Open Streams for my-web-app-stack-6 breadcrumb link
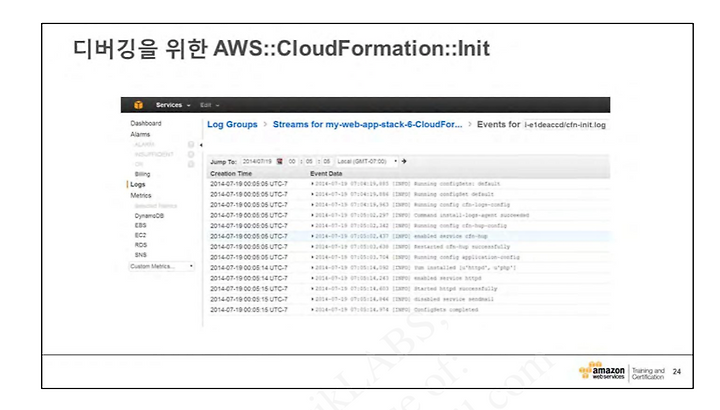Viewport: 720px width, 410px height. [367, 124]
